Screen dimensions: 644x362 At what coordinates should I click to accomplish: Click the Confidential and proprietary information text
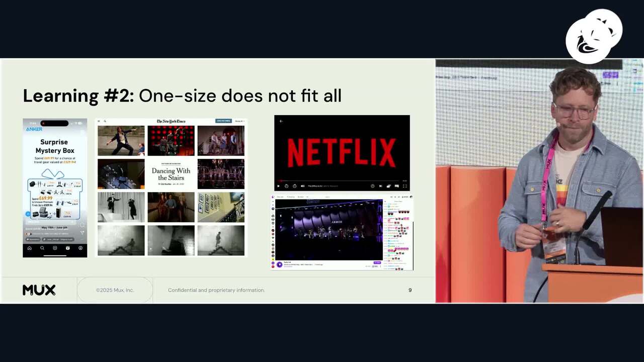point(216,290)
